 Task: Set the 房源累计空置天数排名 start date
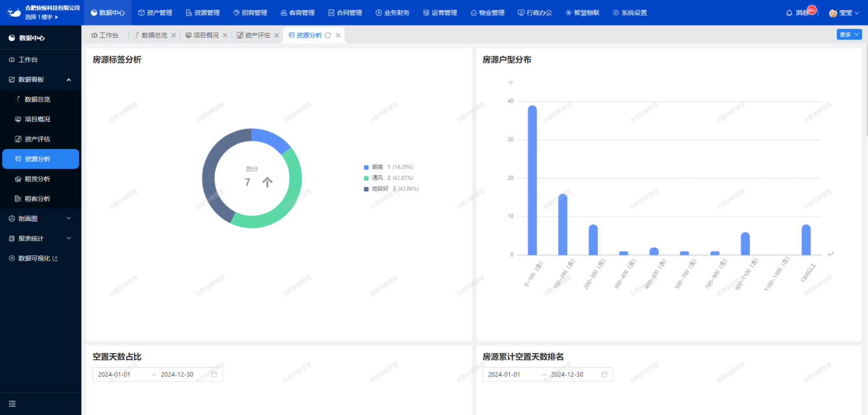click(504, 375)
